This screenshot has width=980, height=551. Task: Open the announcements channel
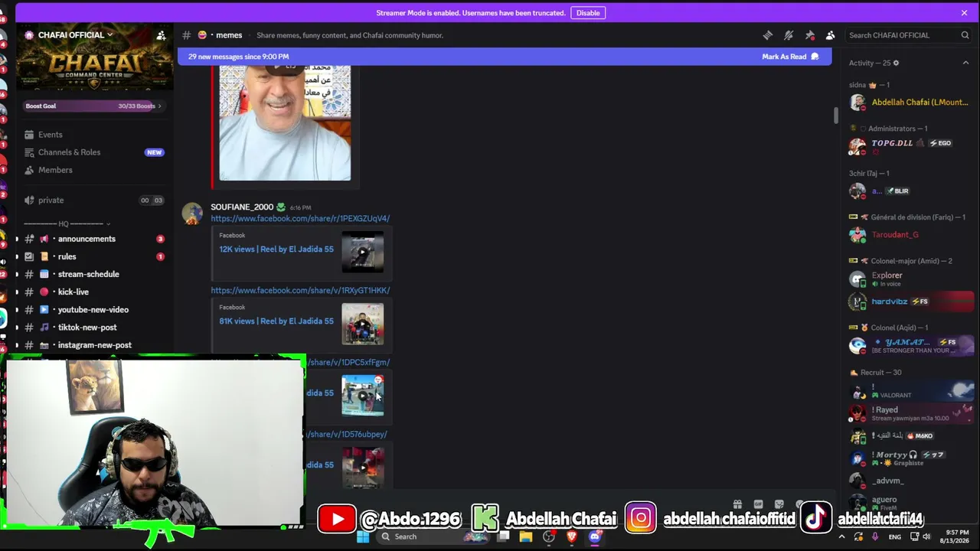95,239
